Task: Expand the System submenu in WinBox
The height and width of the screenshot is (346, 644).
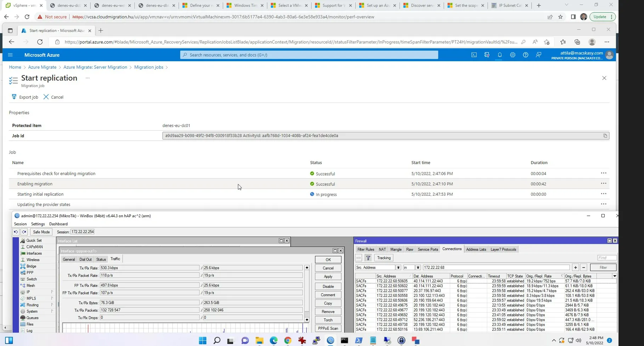Action: (52, 312)
